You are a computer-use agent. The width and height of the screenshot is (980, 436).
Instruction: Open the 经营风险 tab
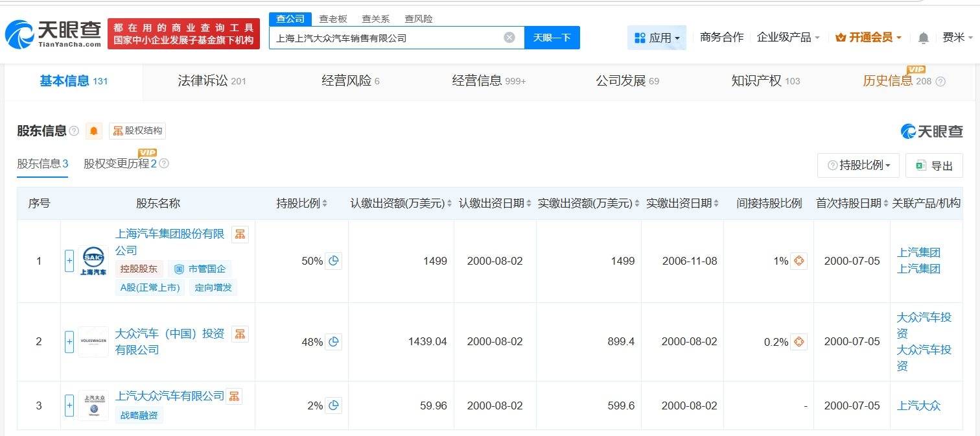coord(351,81)
